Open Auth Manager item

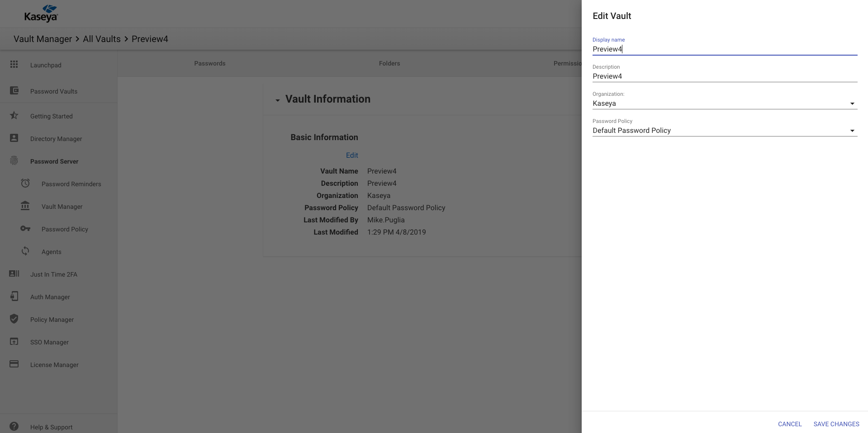[50, 297]
